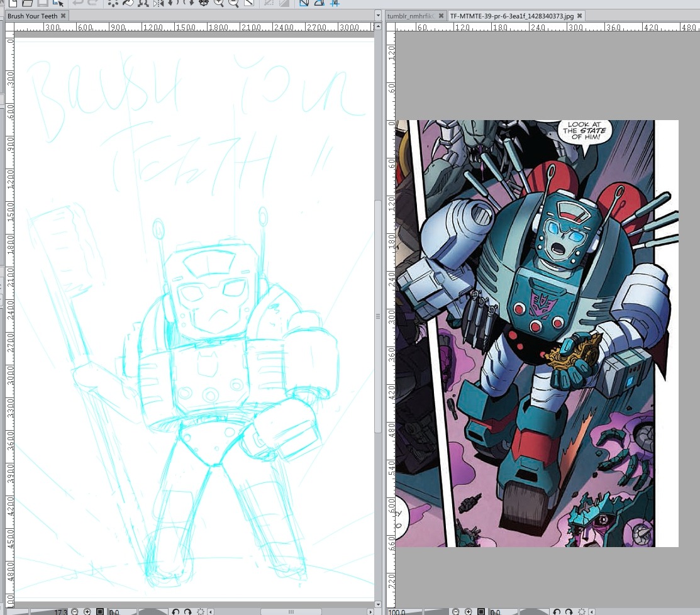The width and height of the screenshot is (700, 615).
Task: Switch to the tumblr_nmhrfik image tab
Action: [410, 16]
